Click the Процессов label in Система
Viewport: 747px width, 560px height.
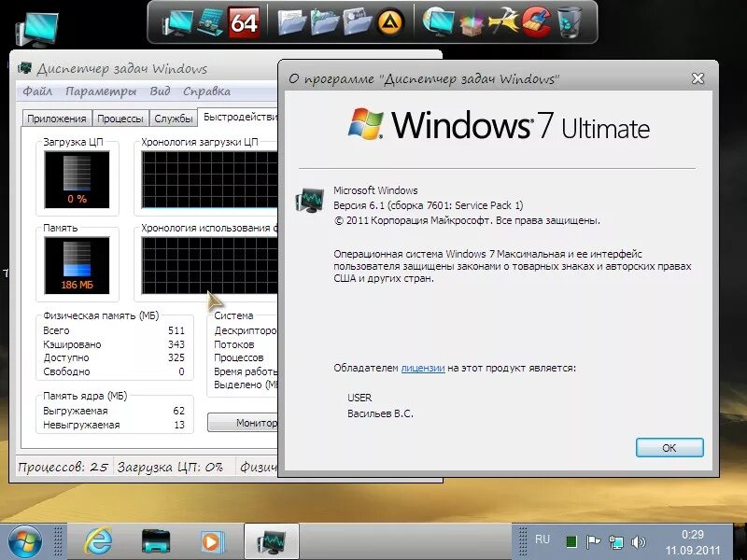coord(239,357)
